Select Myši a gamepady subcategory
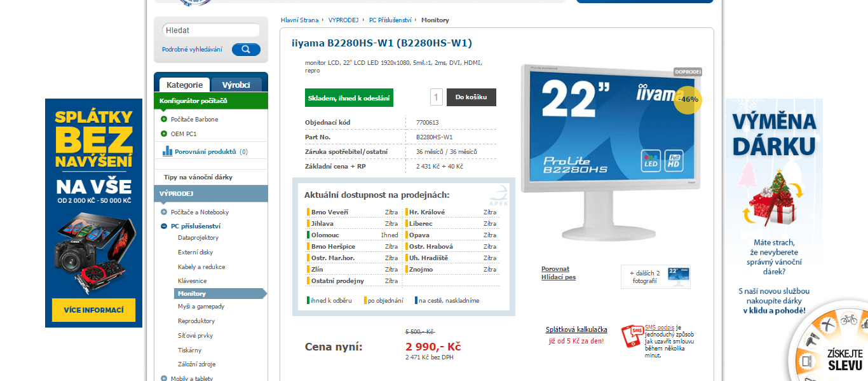The width and height of the screenshot is (868, 381). pos(201,307)
